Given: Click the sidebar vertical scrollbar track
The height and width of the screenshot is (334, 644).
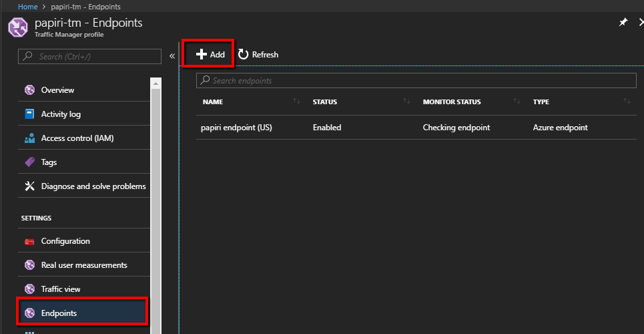Looking at the screenshot, I should pos(155,210).
